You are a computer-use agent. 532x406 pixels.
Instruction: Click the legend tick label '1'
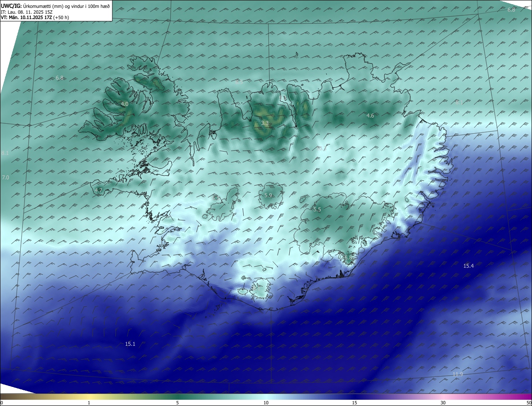[x=89, y=403]
